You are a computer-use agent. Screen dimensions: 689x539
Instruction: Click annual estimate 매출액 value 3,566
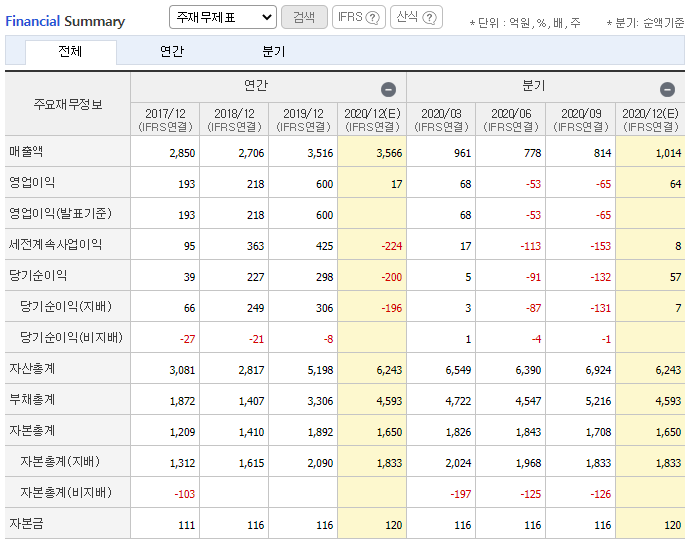pyautogui.click(x=389, y=153)
